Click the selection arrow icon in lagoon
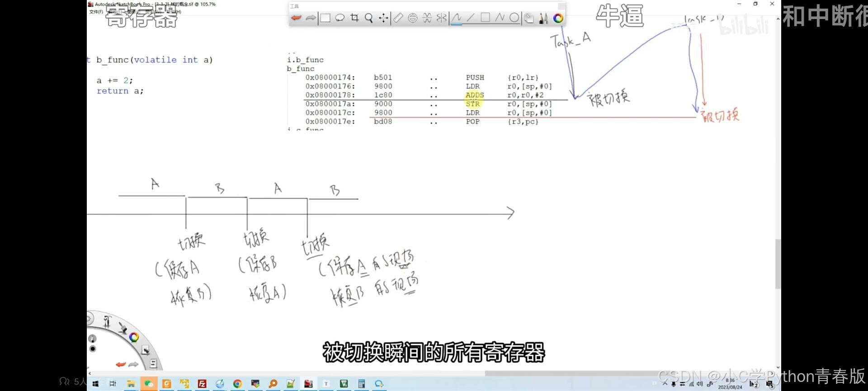 point(146,350)
